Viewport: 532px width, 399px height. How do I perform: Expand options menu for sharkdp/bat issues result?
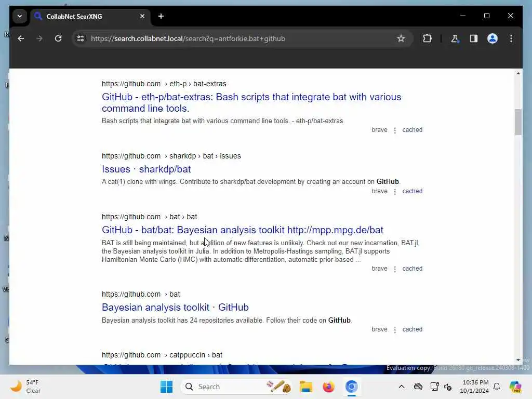[x=395, y=191]
